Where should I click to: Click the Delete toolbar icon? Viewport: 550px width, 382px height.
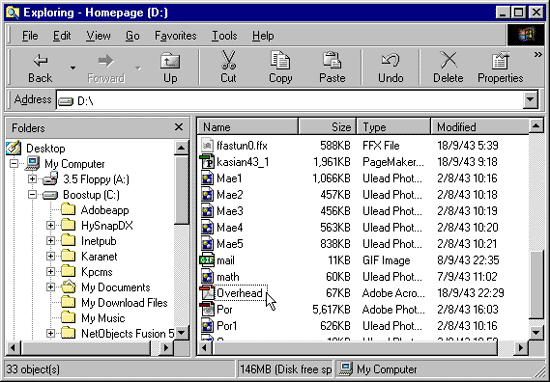click(448, 60)
